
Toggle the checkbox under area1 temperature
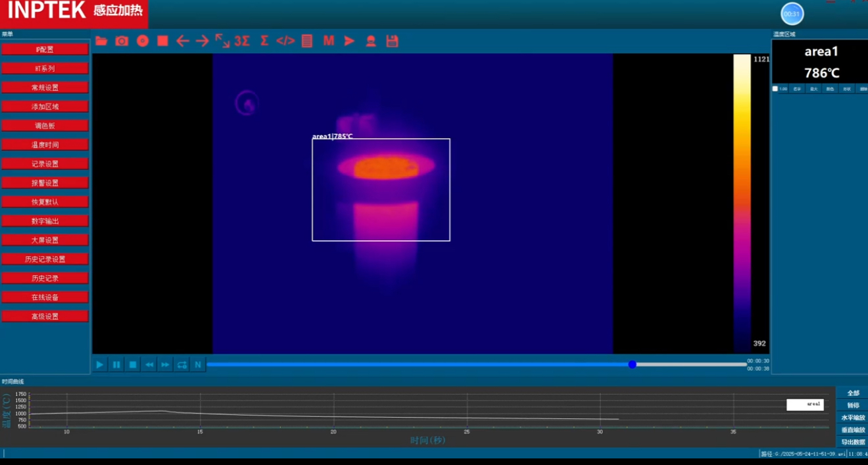pyautogui.click(x=775, y=89)
